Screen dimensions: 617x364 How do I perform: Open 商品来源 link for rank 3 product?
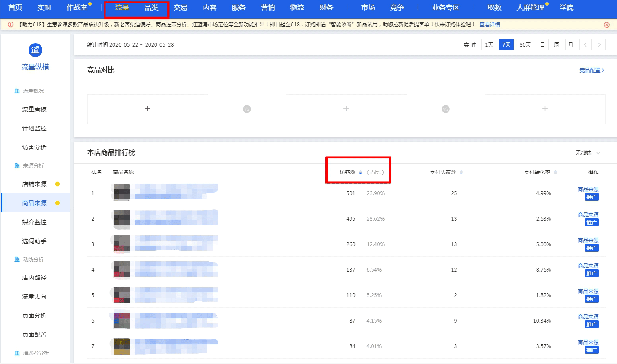[x=588, y=240]
